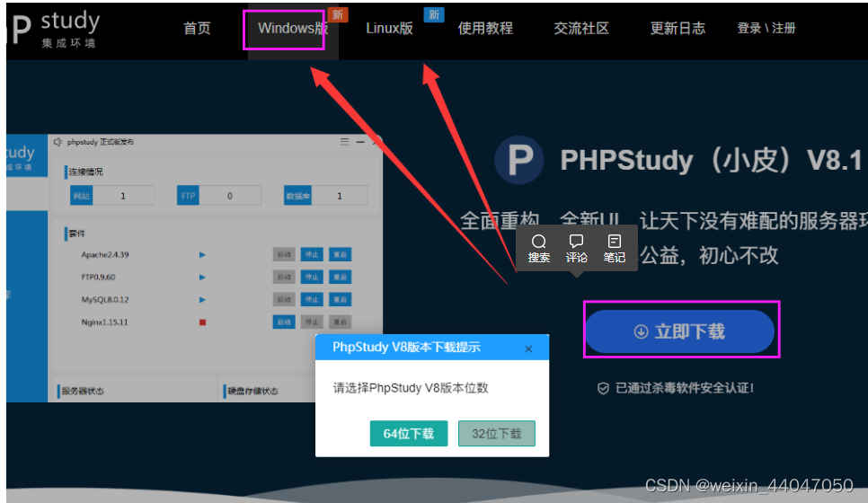Screen dimensions: 868x503
Task: Click 停止 button in Apache2.4.39 row
Action: click(312, 254)
